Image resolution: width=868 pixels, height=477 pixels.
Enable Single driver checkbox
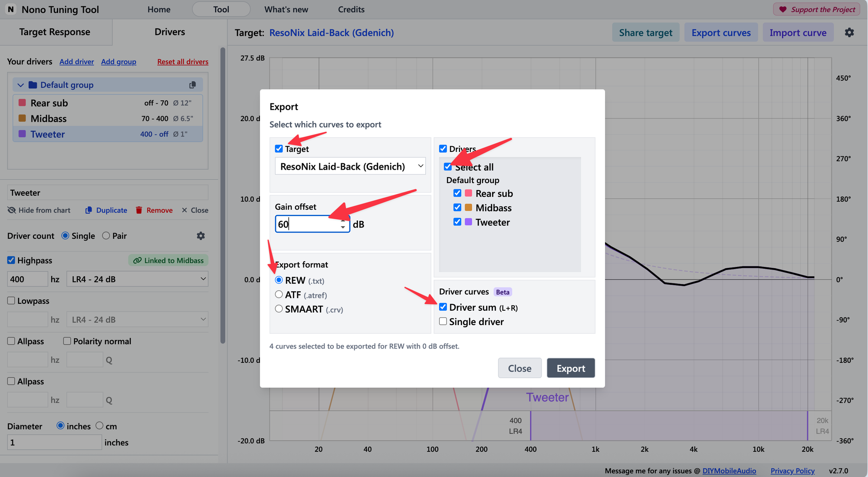tap(443, 322)
